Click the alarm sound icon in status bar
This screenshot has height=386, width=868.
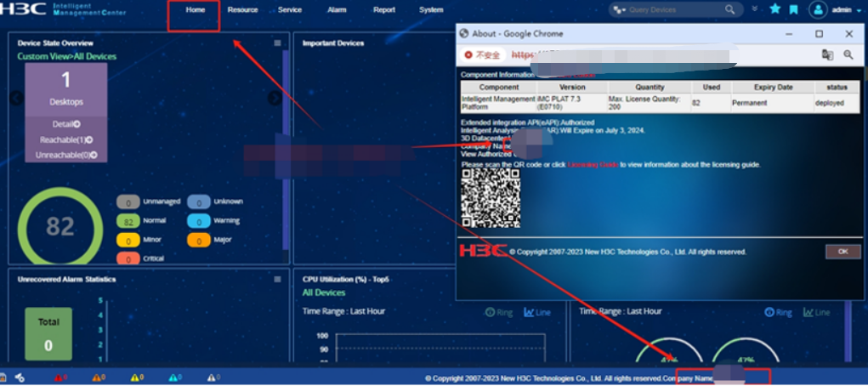20,377
